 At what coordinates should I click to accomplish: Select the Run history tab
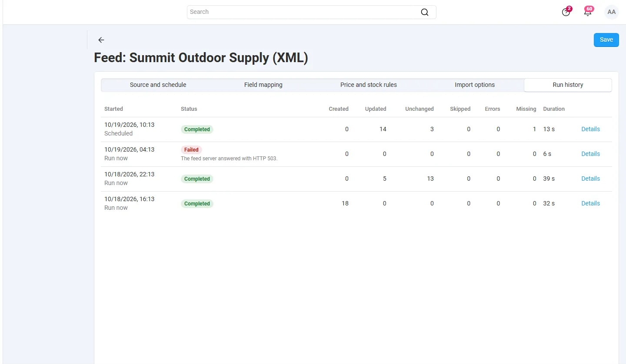(568, 85)
